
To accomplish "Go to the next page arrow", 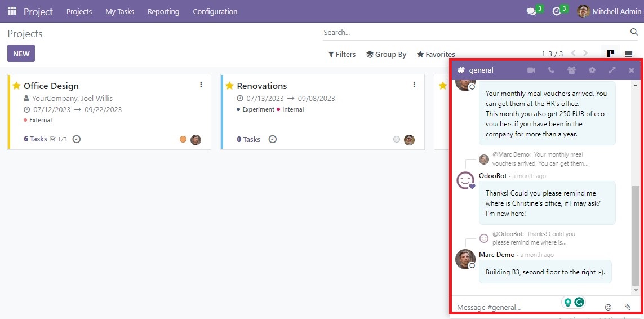I will click(x=585, y=54).
